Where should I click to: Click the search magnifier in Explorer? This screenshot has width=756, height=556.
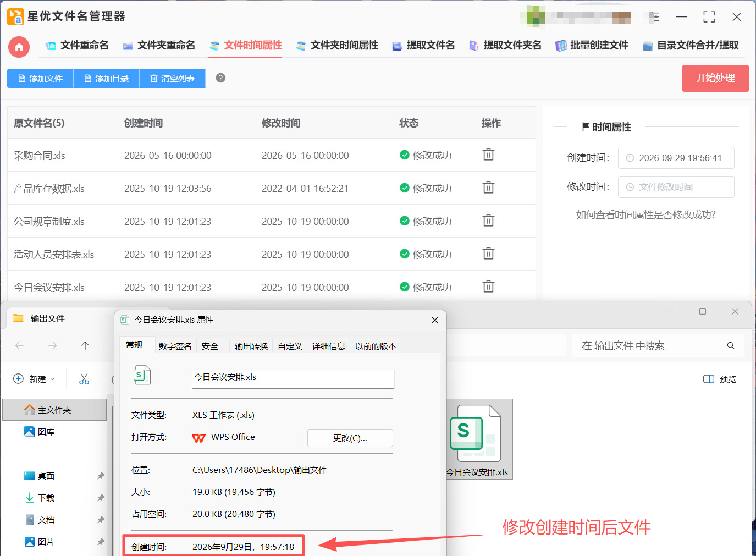click(x=731, y=346)
